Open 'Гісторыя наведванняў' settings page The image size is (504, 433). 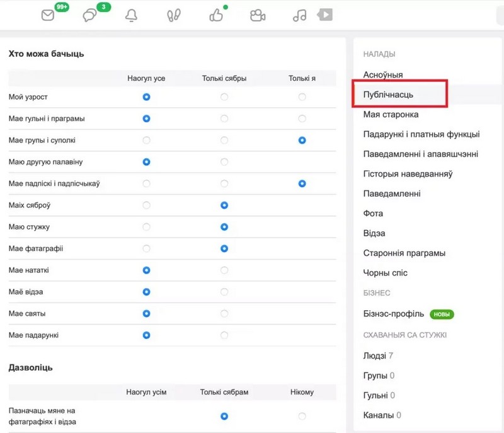408,174
